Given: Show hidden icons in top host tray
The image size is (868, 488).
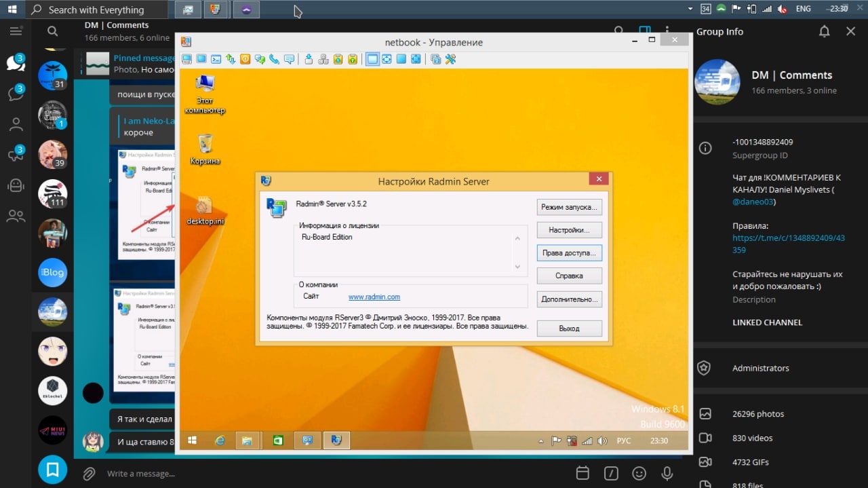Looking at the screenshot, I should (690, 9).
